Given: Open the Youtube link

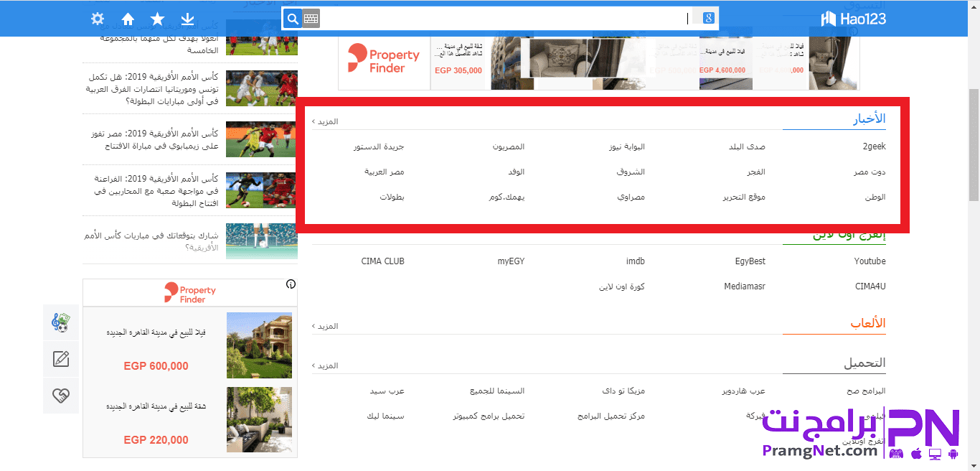Looking at the screenshot, I should point(870,261).
